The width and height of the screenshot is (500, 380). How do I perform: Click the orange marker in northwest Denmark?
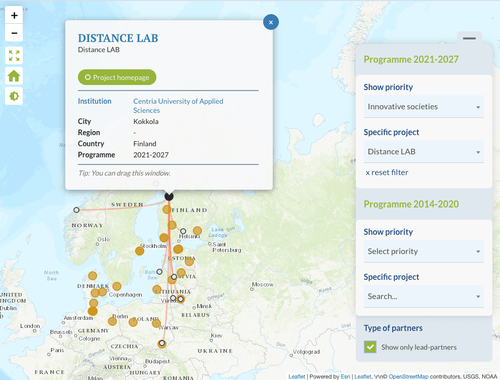click(92, 276)
